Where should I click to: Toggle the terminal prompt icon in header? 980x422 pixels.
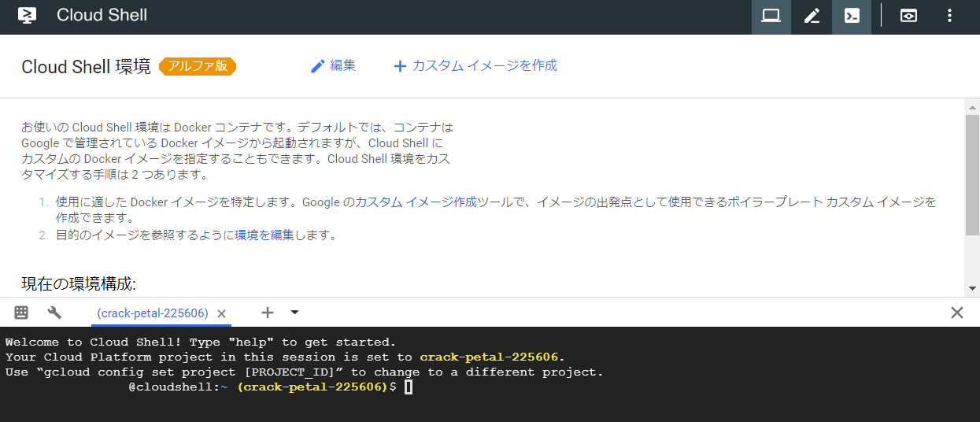click(852, 16)
